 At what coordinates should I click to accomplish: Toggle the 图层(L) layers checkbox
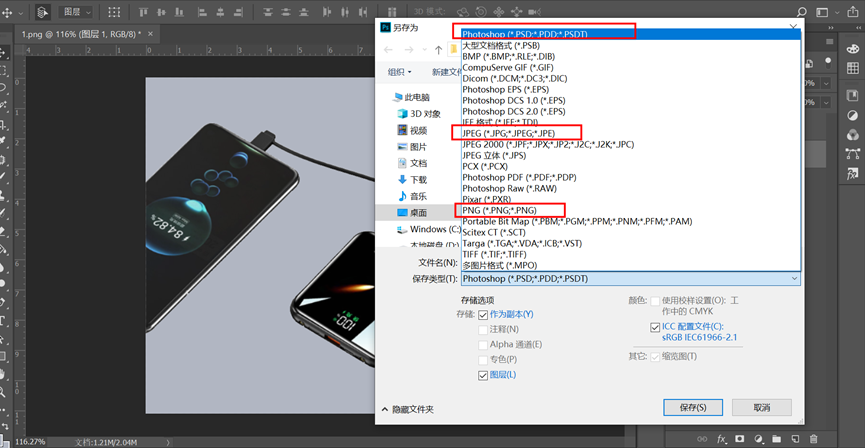click(483, 374)
